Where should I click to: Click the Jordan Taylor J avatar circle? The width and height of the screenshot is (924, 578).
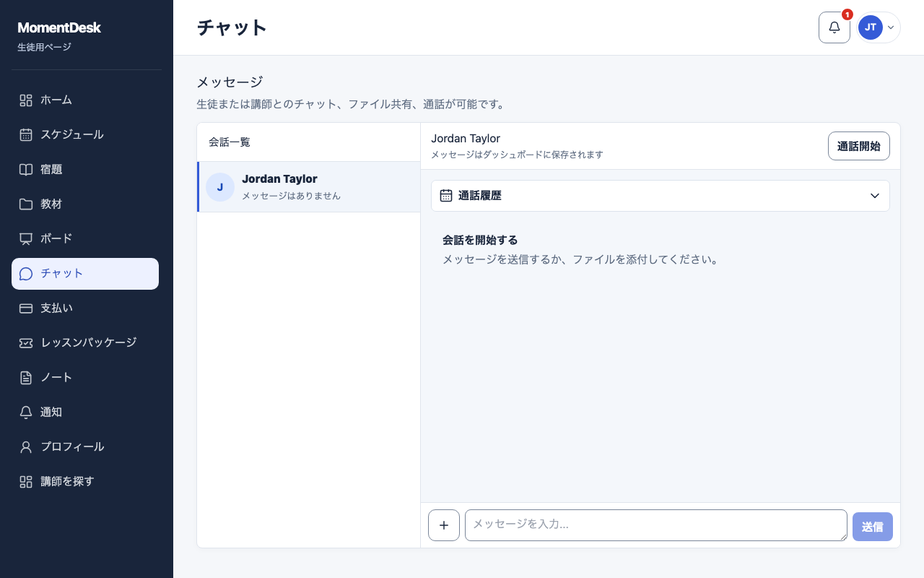220,187
